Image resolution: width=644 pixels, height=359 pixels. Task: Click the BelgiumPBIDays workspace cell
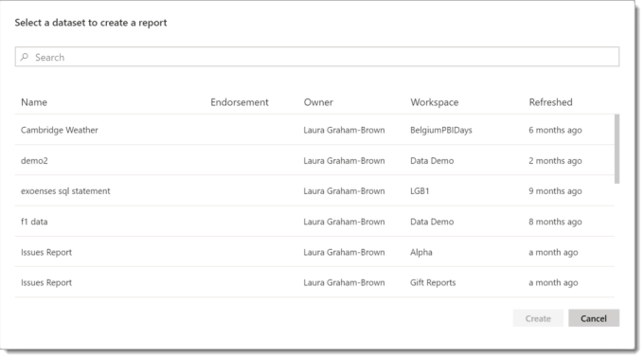[441, 130]
